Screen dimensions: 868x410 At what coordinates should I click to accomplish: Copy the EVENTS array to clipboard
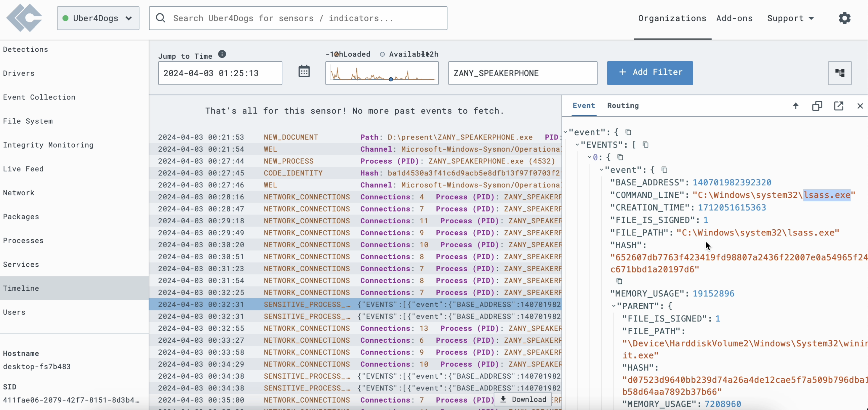[x=645, y=145]
